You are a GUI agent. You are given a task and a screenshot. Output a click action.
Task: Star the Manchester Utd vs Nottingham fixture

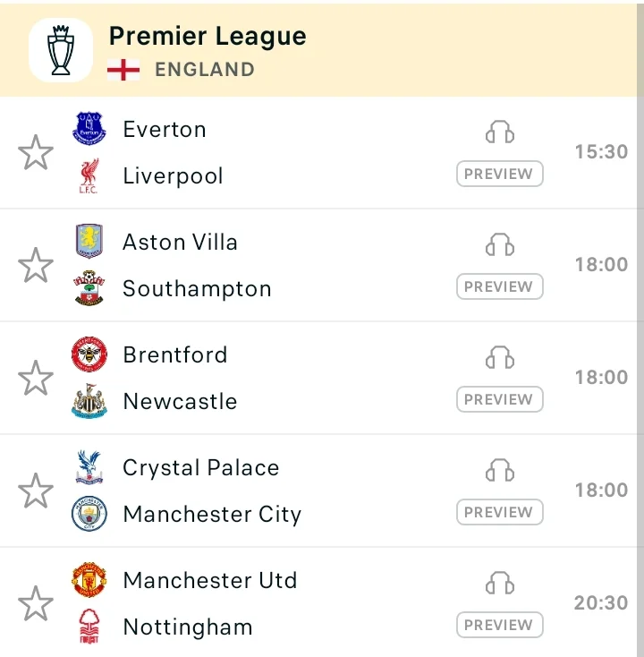[36, 603]
